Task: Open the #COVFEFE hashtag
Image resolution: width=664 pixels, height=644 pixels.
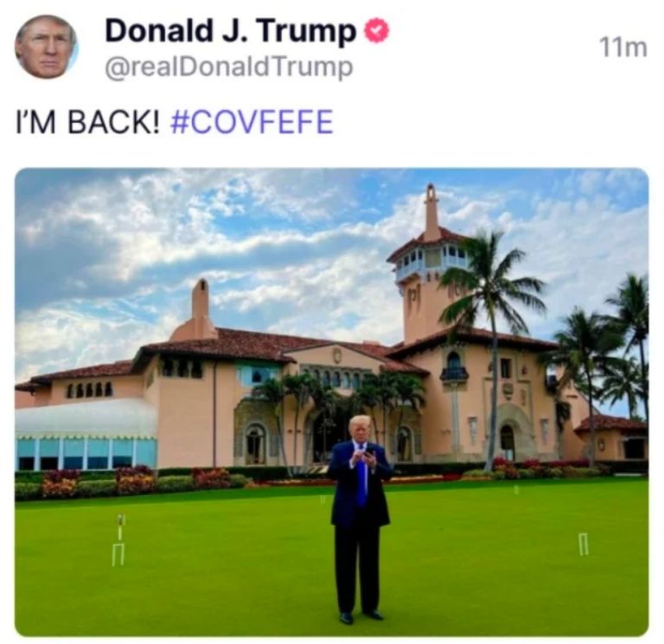Action: click(x=252, y=122)
